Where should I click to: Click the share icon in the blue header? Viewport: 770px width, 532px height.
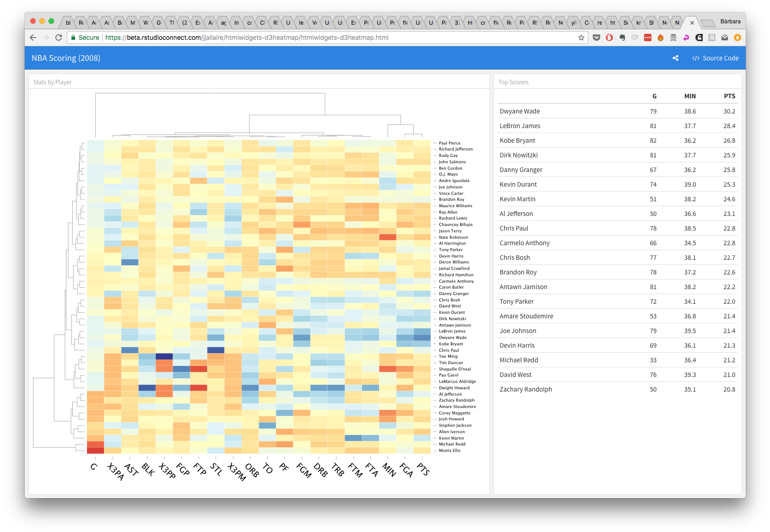pyautogui.click(x=676, y=58)
